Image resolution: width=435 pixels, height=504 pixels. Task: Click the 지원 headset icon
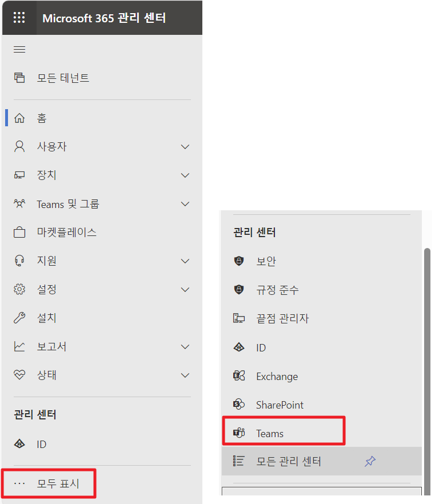[19, 261]
